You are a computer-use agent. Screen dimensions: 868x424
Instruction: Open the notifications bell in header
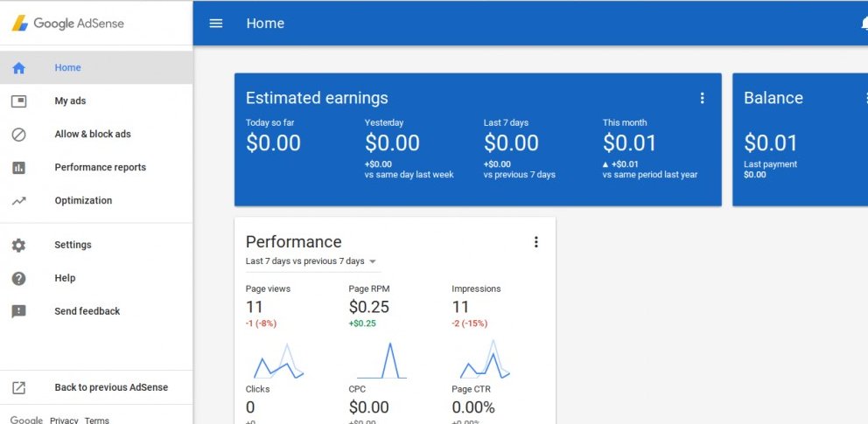click(864, 24)
